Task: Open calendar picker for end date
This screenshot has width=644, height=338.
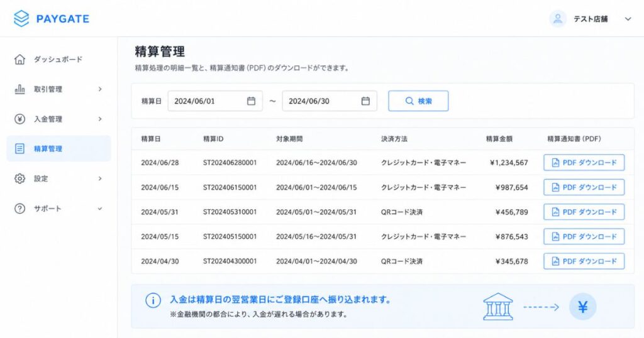Action: (365, 101)
